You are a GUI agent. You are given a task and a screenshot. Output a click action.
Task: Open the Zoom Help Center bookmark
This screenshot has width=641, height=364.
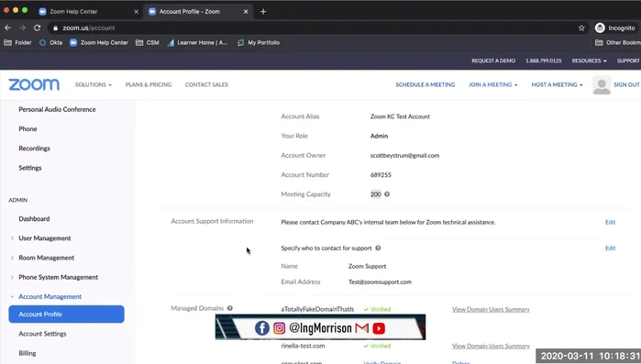tap(99, 42)
